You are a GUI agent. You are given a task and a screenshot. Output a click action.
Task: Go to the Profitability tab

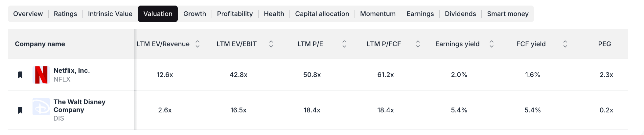click(x=235, y=14)
